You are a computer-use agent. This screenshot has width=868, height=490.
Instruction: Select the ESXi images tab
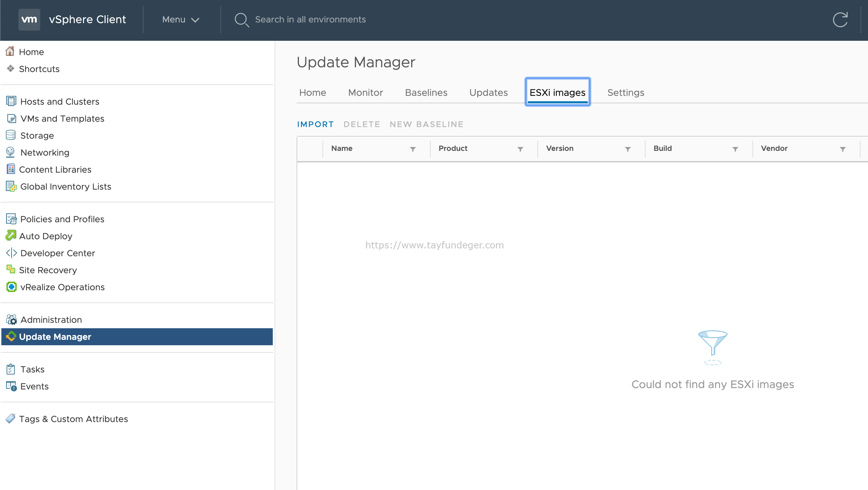point(557,92)
